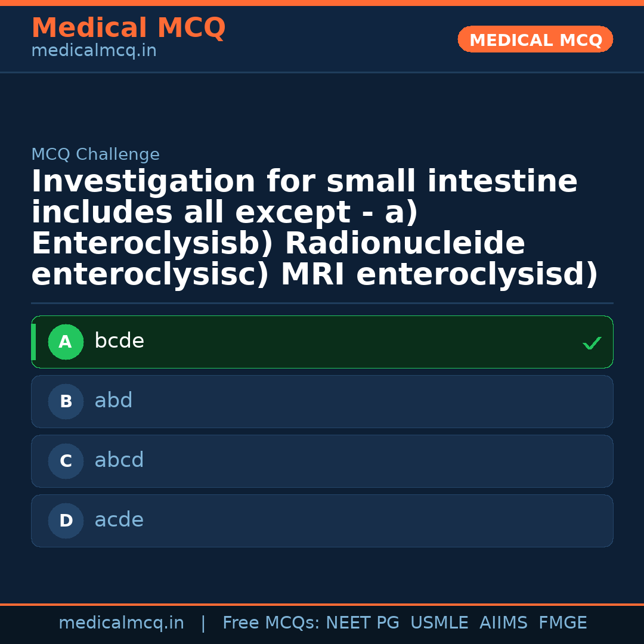Click the MEDICAL MCQ orange badge
The height and width of the screenshot is (644, 644).
pos(535,39)
